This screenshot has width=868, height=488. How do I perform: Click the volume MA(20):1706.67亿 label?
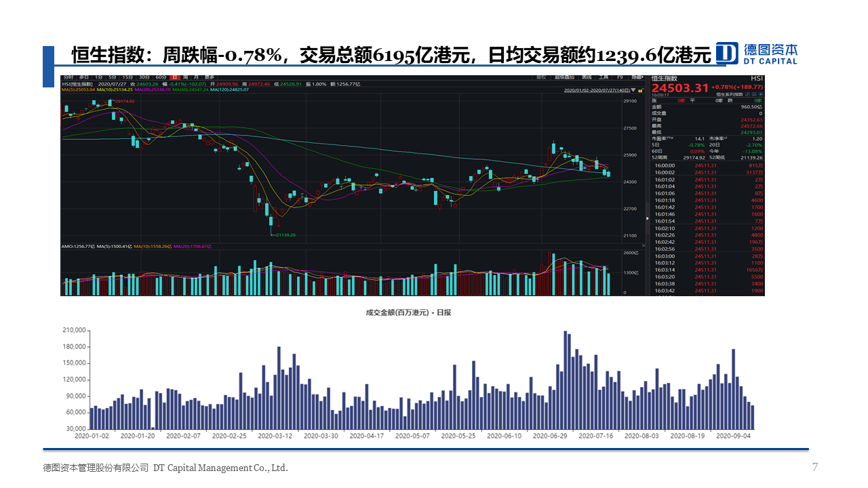(x=193, y=247)
